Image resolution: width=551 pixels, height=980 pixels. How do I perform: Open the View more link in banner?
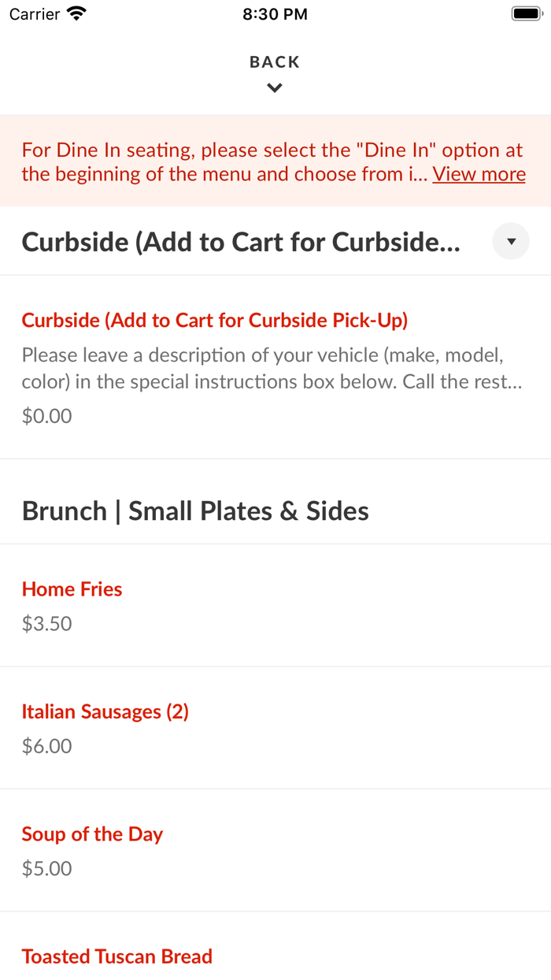479,174
